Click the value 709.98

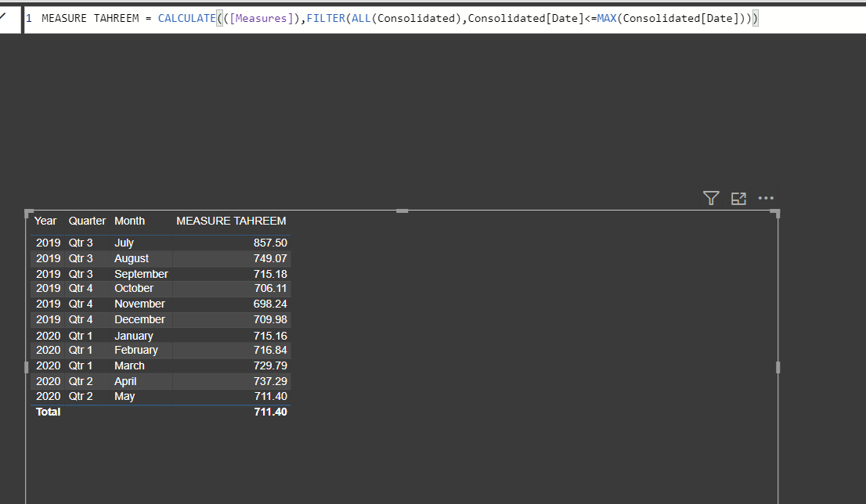[x=270, y=319]
